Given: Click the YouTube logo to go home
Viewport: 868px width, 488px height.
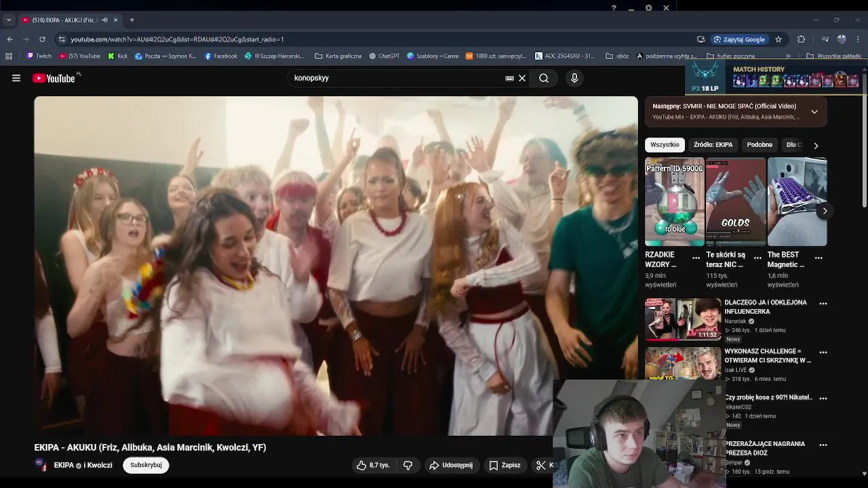Looking at the screenshot, I should click(x=54, y=79).
